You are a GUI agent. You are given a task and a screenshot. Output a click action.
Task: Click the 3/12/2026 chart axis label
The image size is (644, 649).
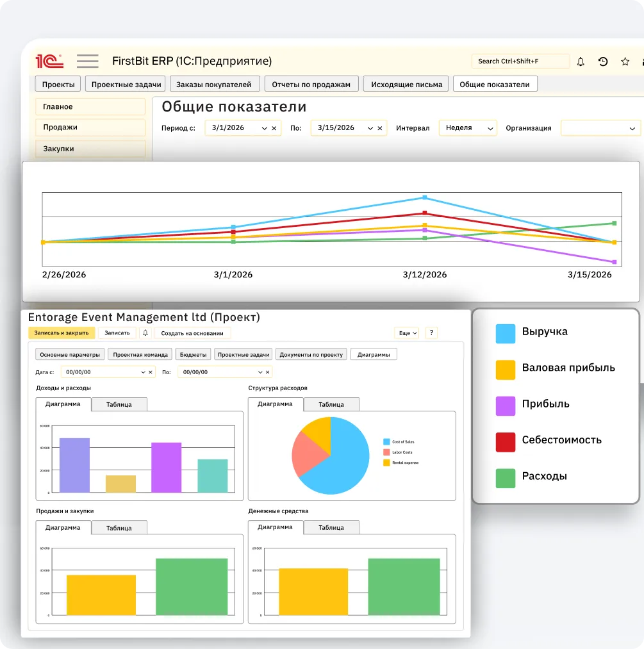[425, 274]
